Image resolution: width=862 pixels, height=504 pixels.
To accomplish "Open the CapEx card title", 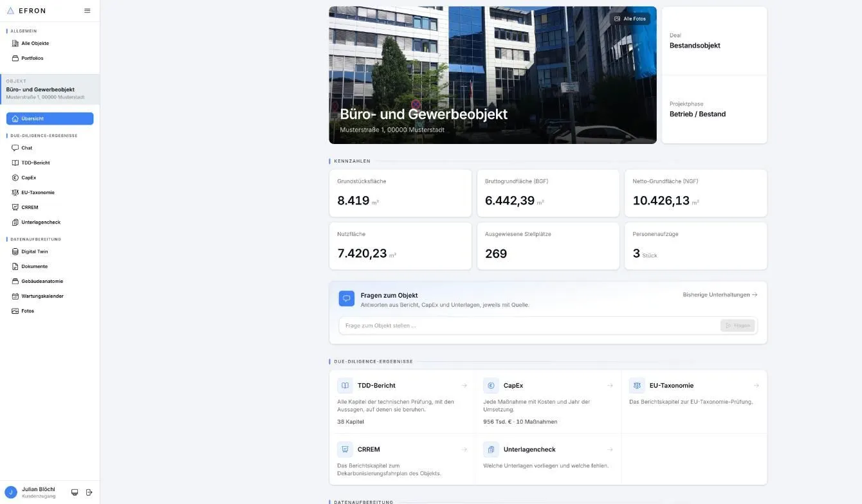I will pyautogui.click(x=513, y=386).
